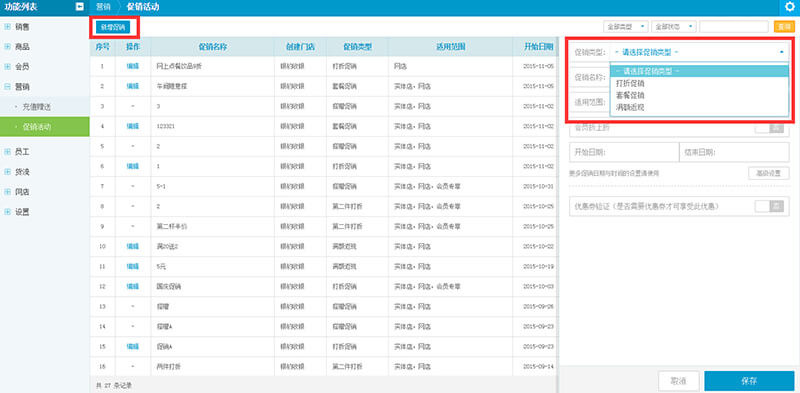
Task: Click the 开始日期 column header
Action: point(535,46)
